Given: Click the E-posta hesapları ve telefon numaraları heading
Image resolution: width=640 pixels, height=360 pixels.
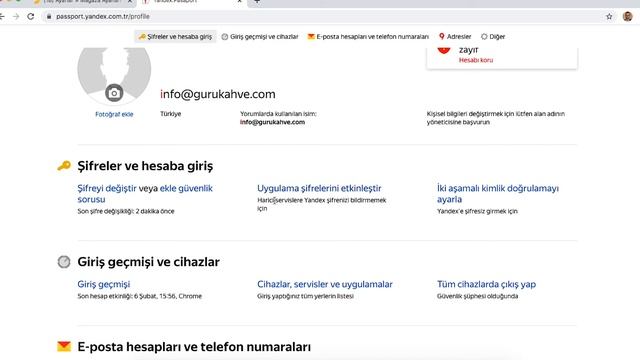Looking at the screenshot, I should (x=194, y=347).
